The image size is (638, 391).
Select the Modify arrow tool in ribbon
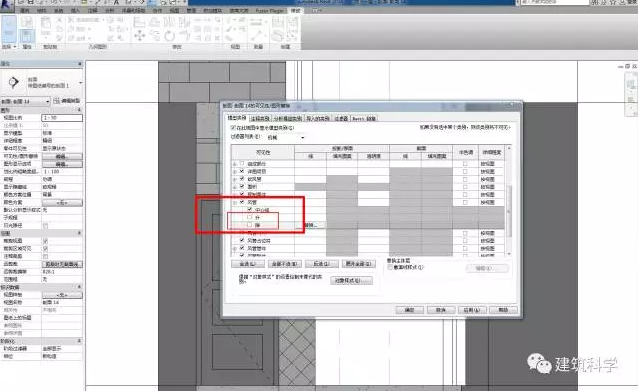(x=9, y=28)
